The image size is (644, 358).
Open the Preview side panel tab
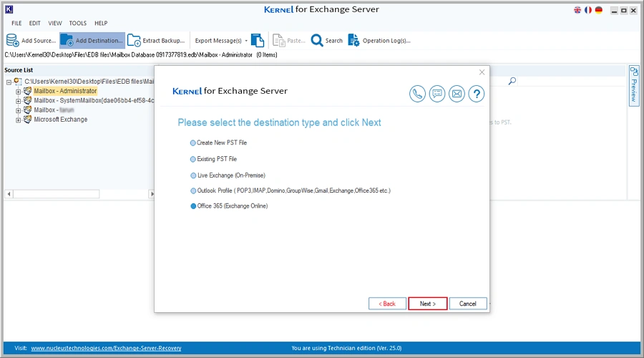[634, 85]
